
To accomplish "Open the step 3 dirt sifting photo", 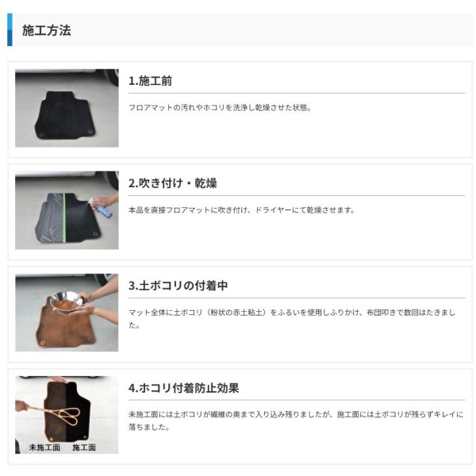I will coord(67,313).
